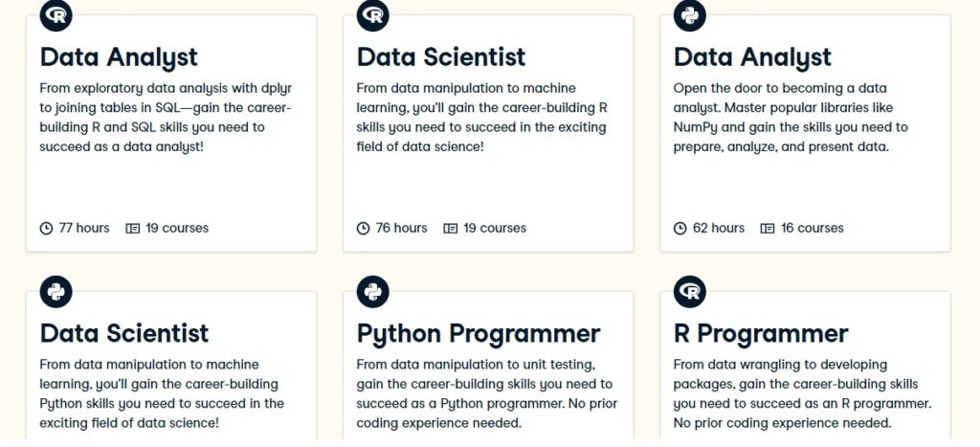Open the R Programmer track title

(761, 334)
